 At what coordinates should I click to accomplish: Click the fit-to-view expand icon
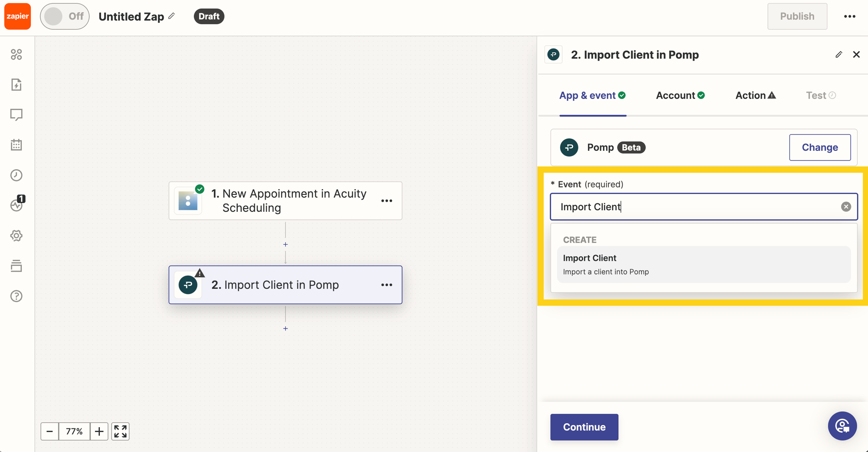[x=120, y=431]
